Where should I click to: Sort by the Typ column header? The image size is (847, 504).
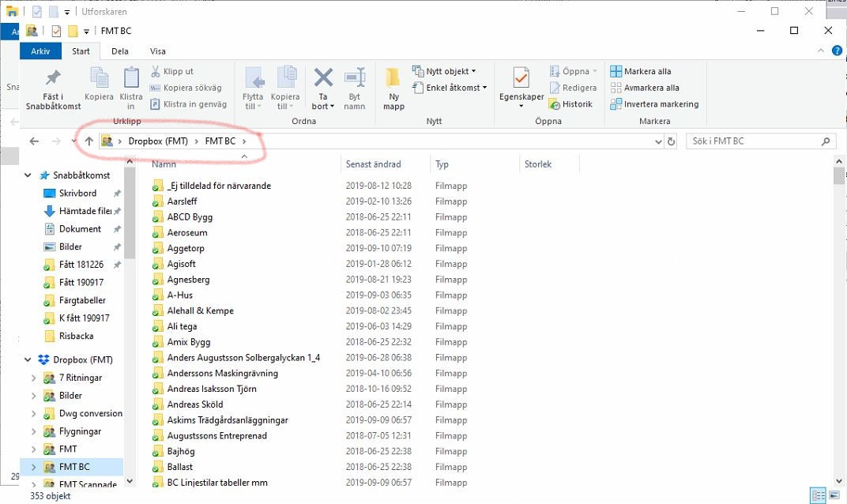442,164
